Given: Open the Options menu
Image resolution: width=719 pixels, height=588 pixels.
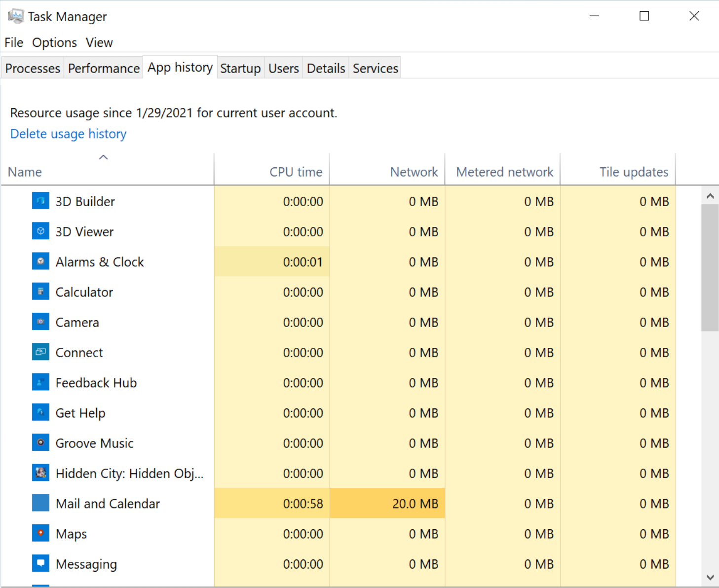Looking at the screenshot, I should pos(54,43).
